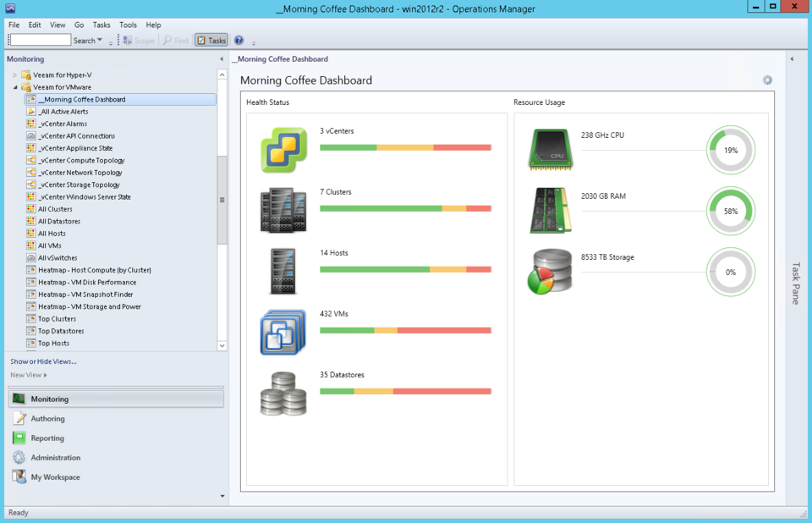
Task: Click the Scope toolbar button
Action: point(139,41)
